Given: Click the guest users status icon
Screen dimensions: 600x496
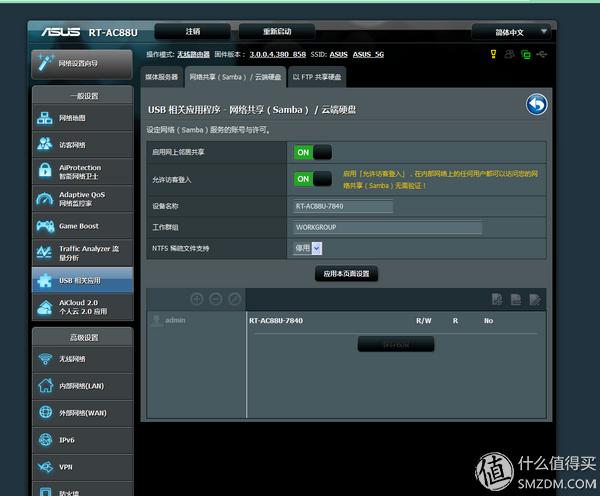Looking at the screenshot, I should tap(509, 54).
